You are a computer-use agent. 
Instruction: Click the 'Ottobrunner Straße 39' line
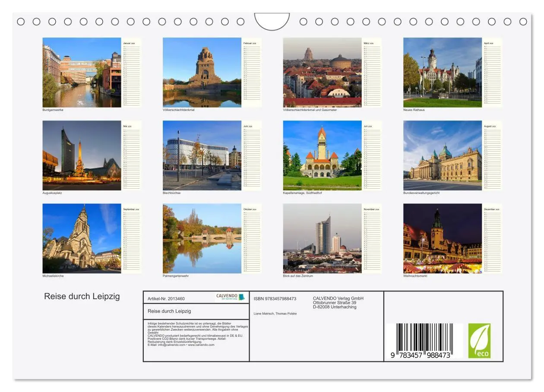(x=335, y=303)
